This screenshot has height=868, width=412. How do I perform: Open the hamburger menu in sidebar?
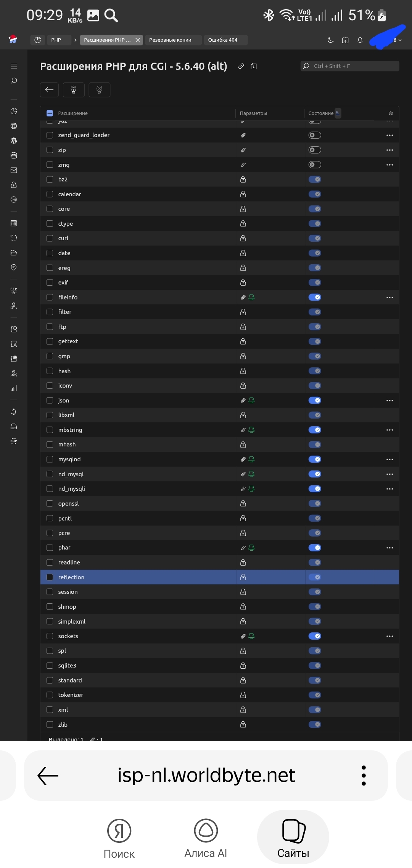(14, 66)
